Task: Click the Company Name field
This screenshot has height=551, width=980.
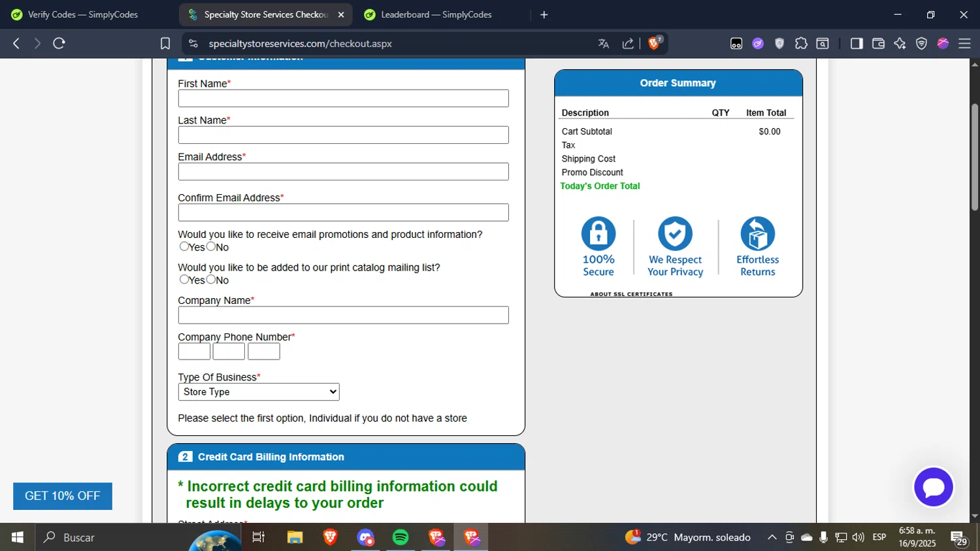Action: [343, 315]
